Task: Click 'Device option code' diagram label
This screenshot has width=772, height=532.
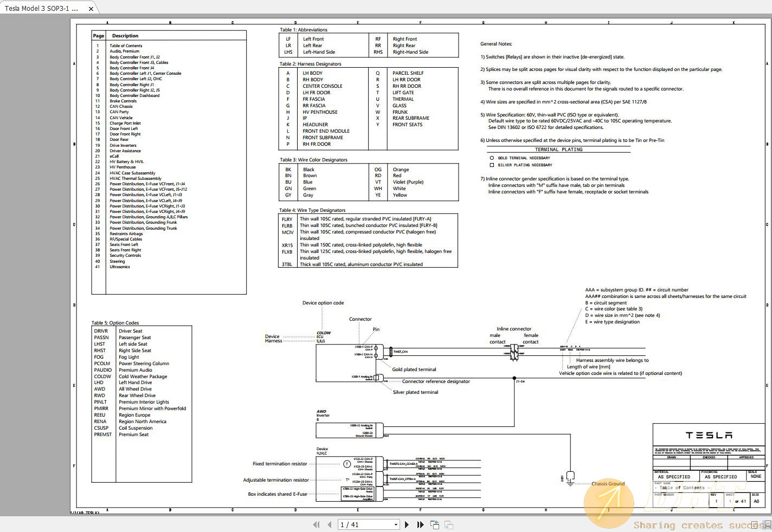Action: click(x=323, y=303)
